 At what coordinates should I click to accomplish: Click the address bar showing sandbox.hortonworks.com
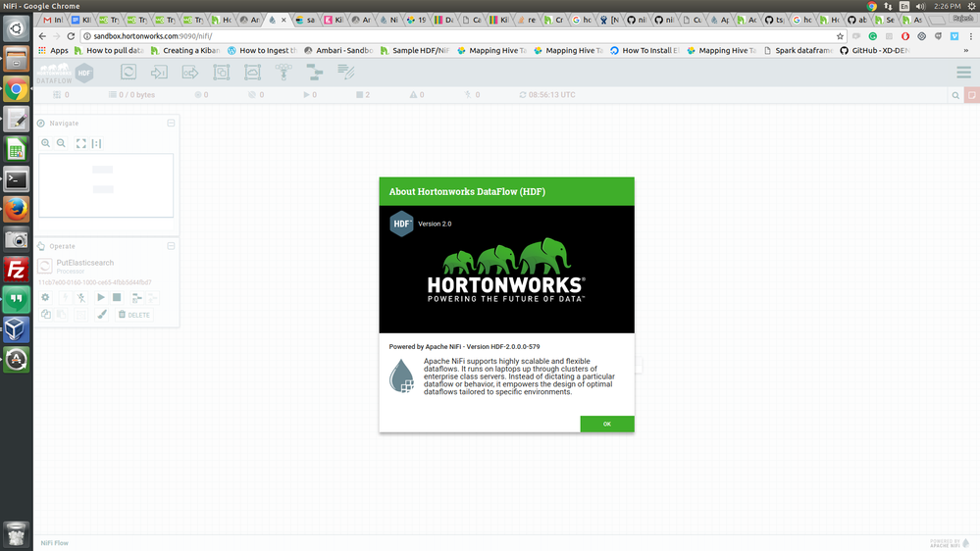click(x=464, y=36)
